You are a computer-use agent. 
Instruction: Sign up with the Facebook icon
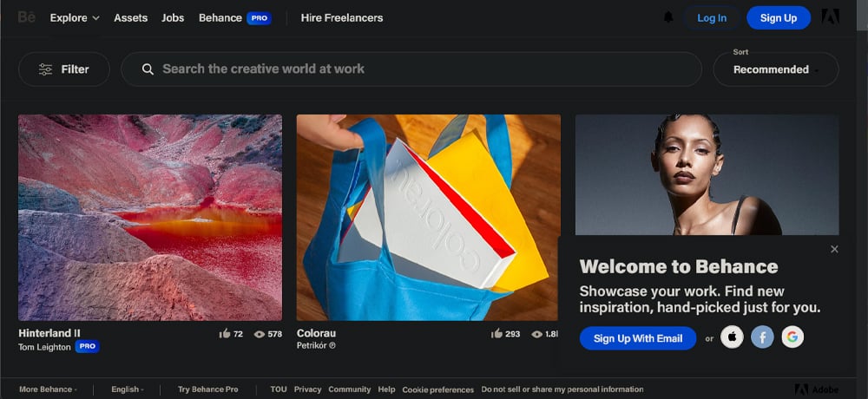(762, 337)
